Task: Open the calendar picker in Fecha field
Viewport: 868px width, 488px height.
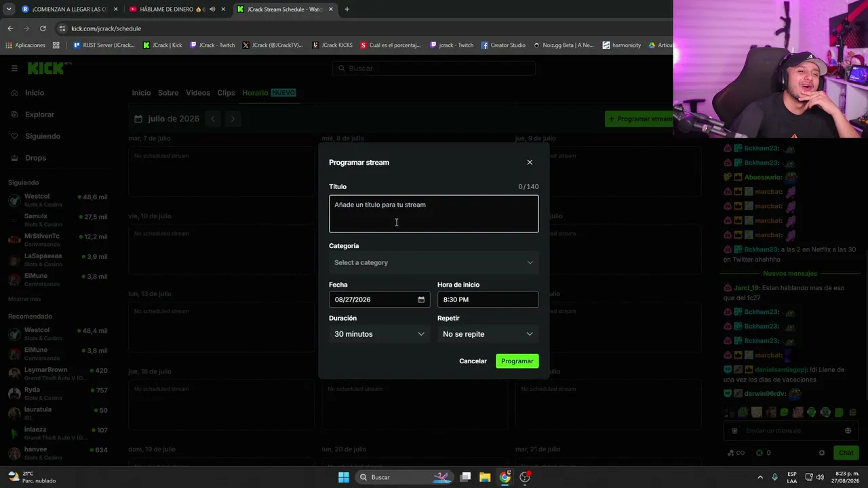Action: click(421, 300)
